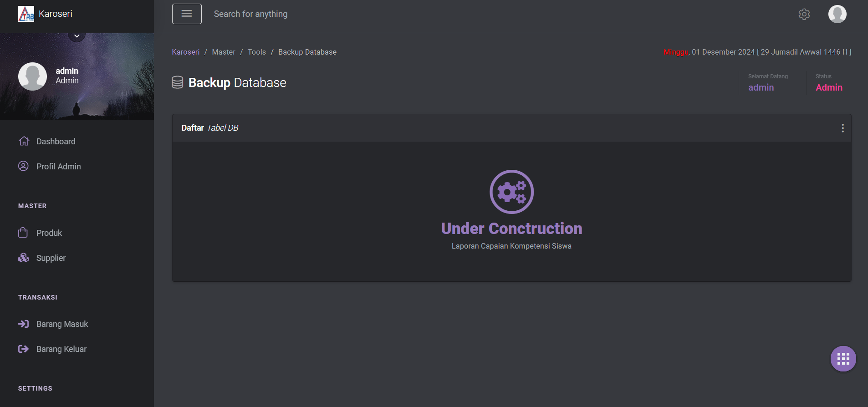The width and height of the screenshot is (868, 407).
Task: Click the Under Construction gears icon
Action: tap(511, 192)
